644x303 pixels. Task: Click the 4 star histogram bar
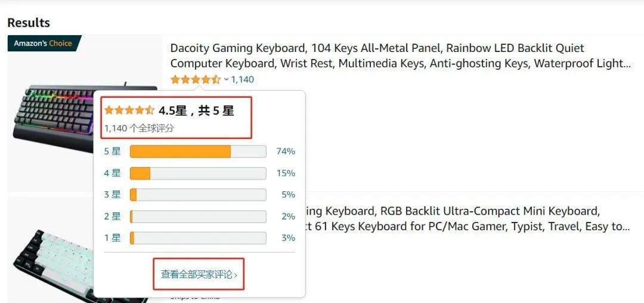(198, 173)
